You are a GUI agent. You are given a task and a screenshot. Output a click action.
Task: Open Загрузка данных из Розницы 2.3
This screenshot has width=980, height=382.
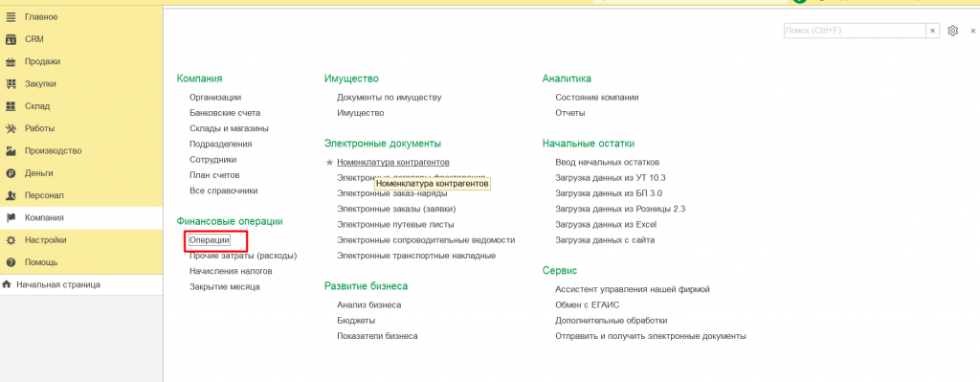click(x=620, y=209)
